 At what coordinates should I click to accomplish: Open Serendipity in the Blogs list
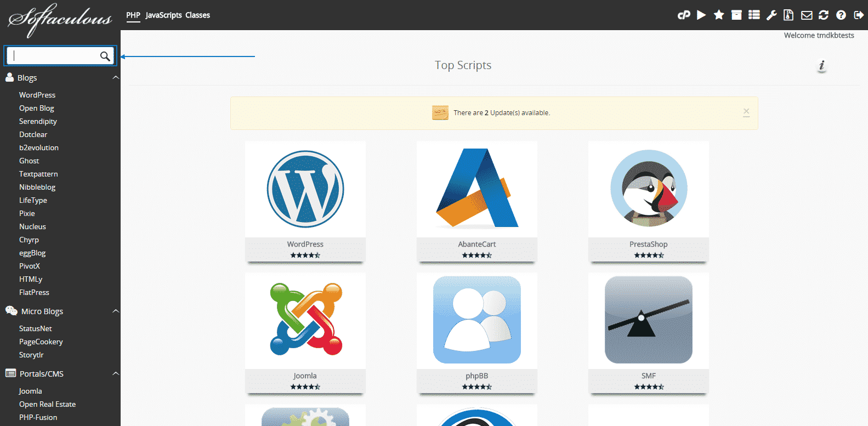coord(38,121)
